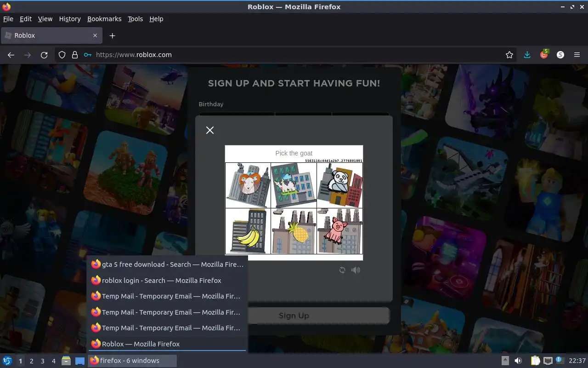This screenshot has height=368, width=588.
Task: Select the Roblox browser tab
Action: pos(51,35)
